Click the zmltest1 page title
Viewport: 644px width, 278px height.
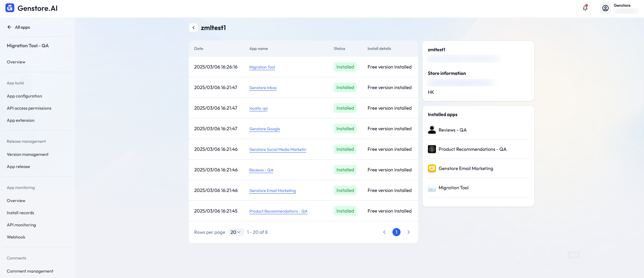213,28
